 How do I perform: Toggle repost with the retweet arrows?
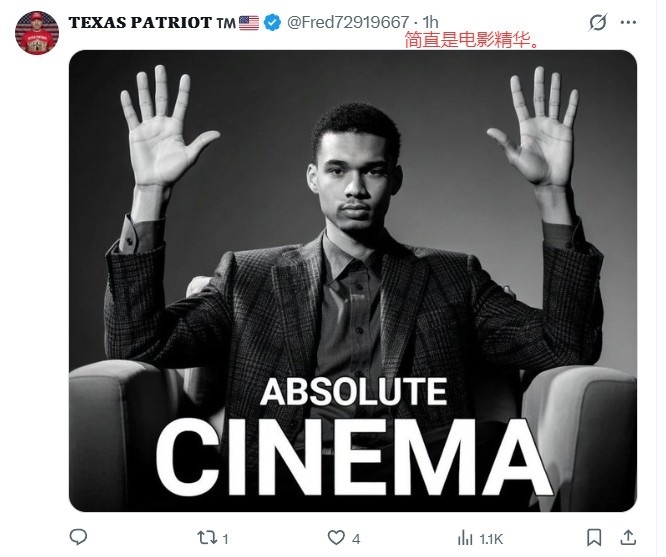click(x=207, y=538)
